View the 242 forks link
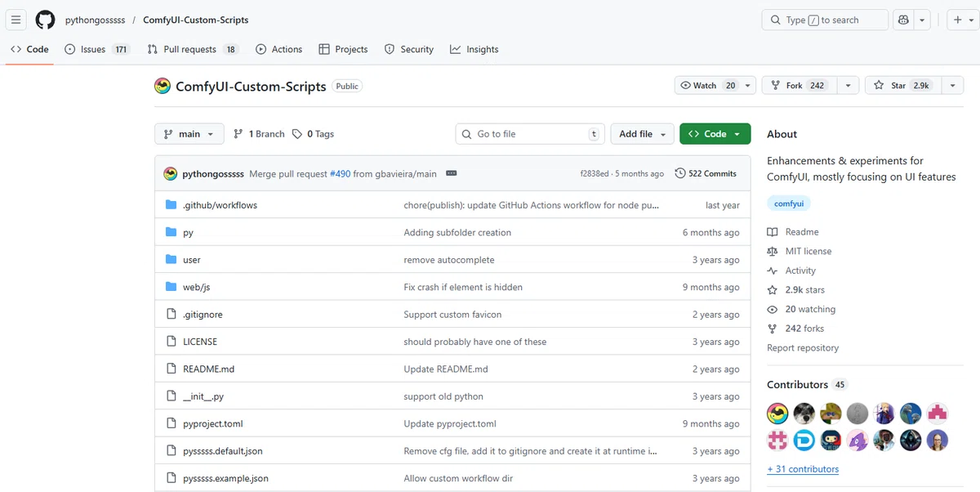 (x=795, y=329)
